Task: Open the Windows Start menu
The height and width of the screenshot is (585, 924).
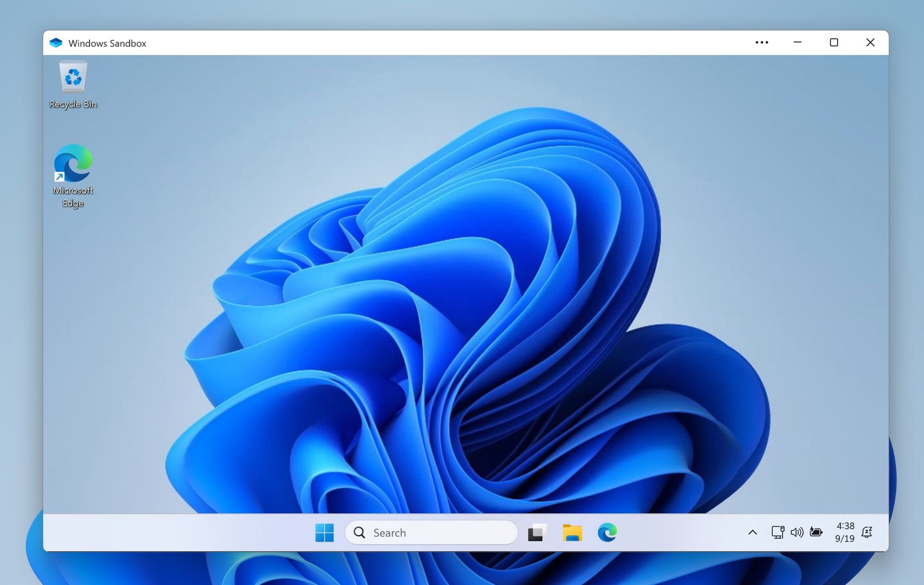Action: tap(324, 532)
